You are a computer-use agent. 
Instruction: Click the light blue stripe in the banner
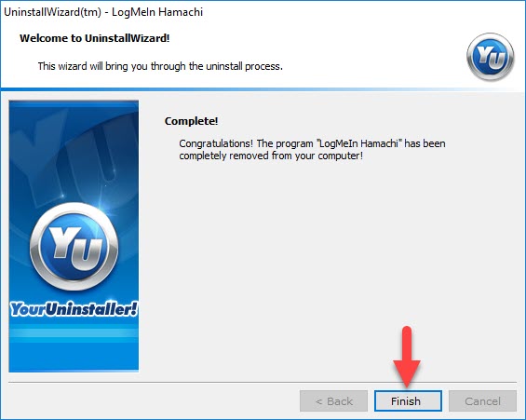(74, 335)
